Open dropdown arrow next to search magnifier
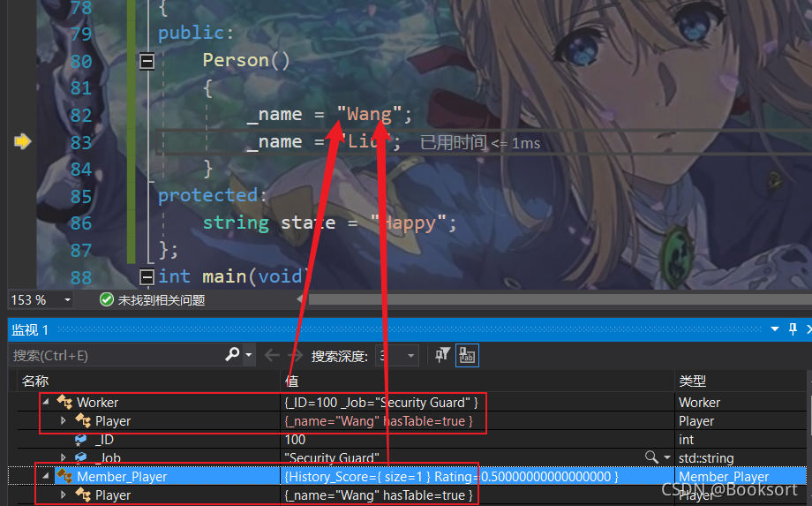This screenshot has height=506, width=812. click(x=249, y=355)
